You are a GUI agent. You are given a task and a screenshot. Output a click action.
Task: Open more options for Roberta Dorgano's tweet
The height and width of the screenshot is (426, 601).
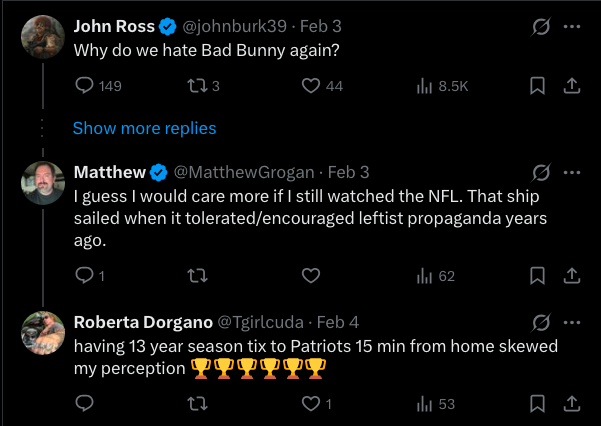(x=572, y=322)
